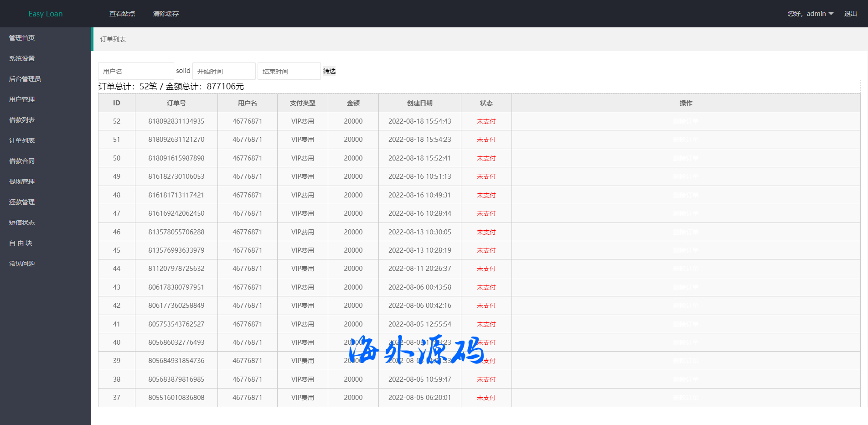This screenshot has height=425, width=868.
Task: Select 后台管理员 in the sidebar
Action: (x=25, y=79)
